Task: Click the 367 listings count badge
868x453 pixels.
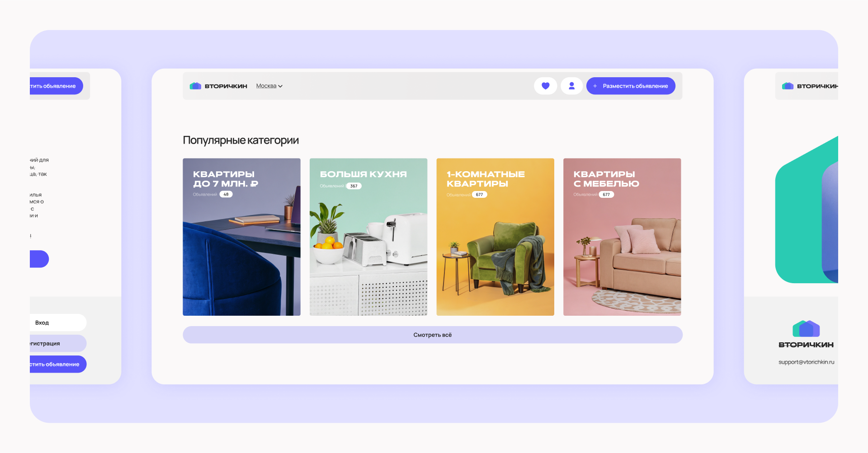Action: pos(354,186)
